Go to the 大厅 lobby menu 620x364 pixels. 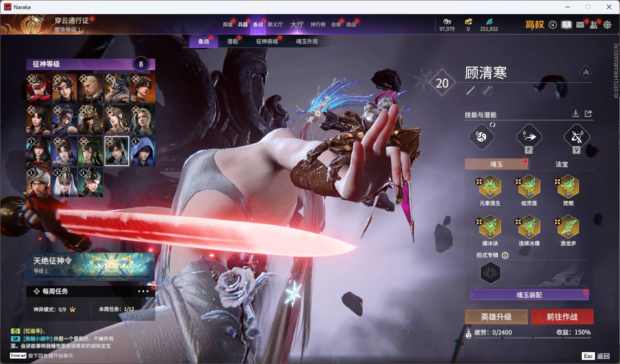pos(297,25)
